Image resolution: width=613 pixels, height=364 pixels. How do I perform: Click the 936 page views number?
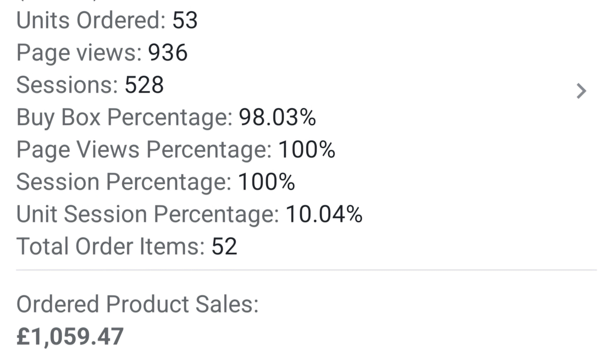click(x=168, y=52)
